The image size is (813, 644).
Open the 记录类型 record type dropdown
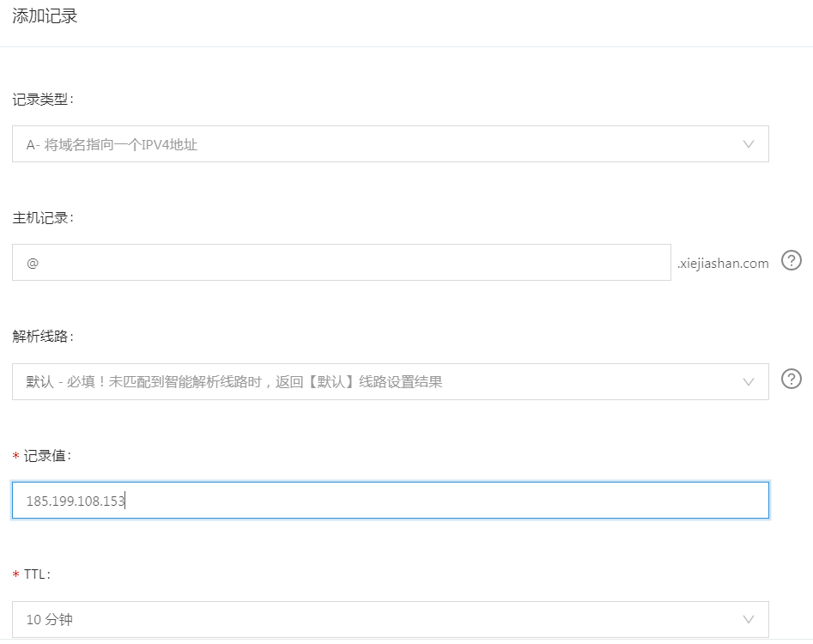tap(391, 143)
